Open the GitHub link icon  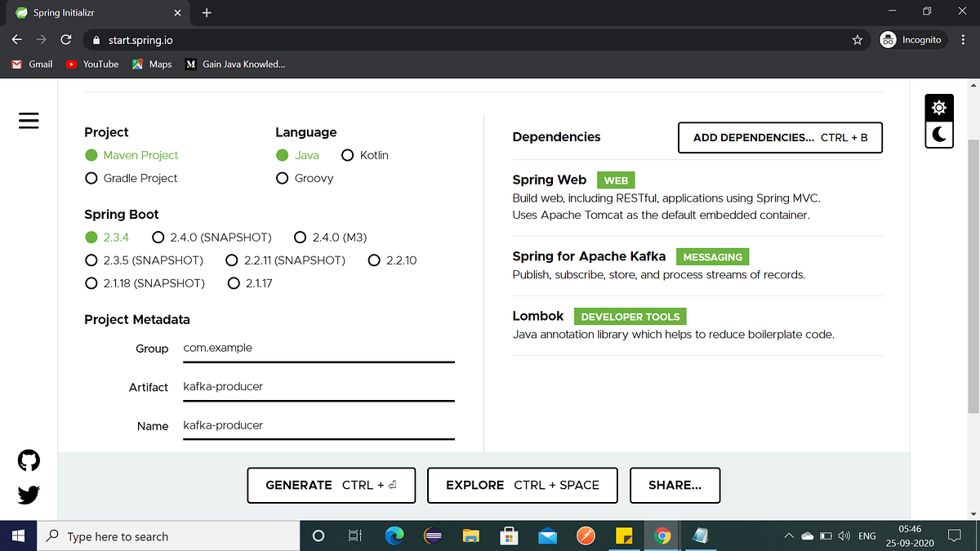[x=29, y=461]
